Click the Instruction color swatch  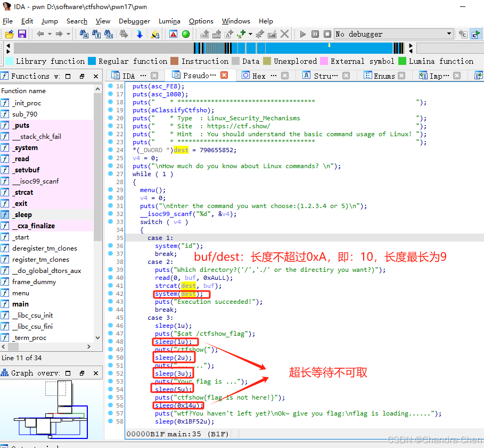(175, 61)
